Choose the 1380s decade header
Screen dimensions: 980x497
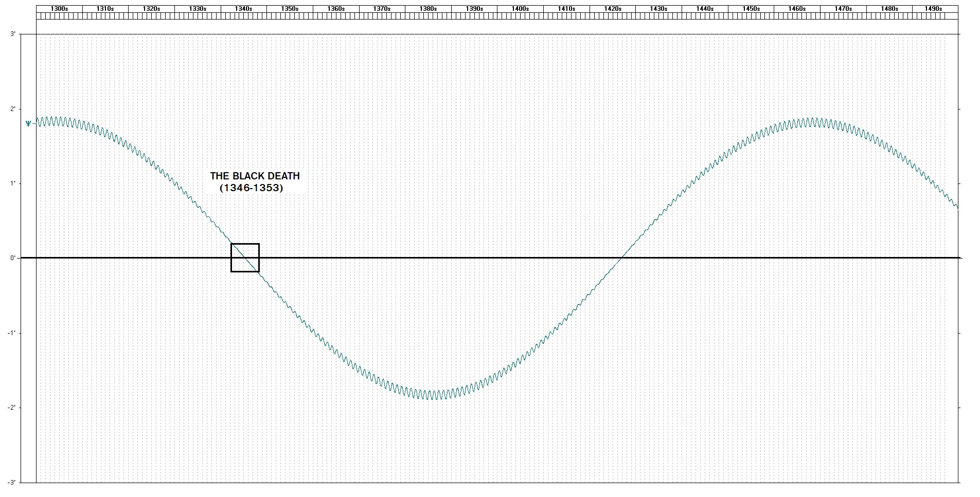428,9
